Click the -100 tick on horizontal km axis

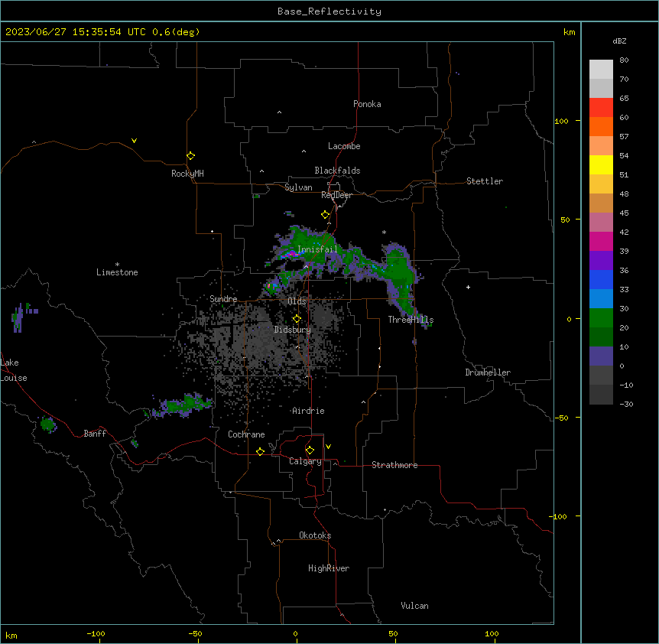coord(96,633)
